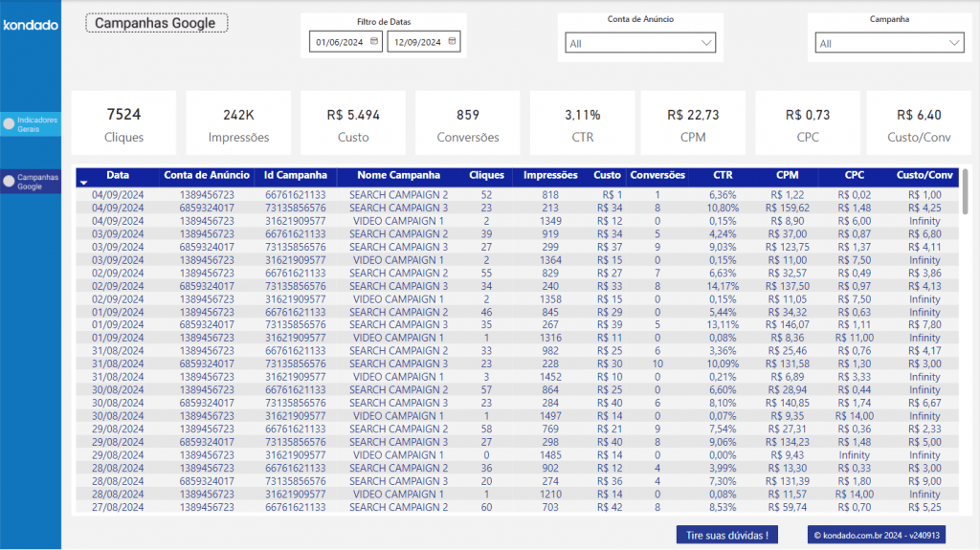Sort the table by Conversões column header
This screenshot has width=980, height=550.
657,176
